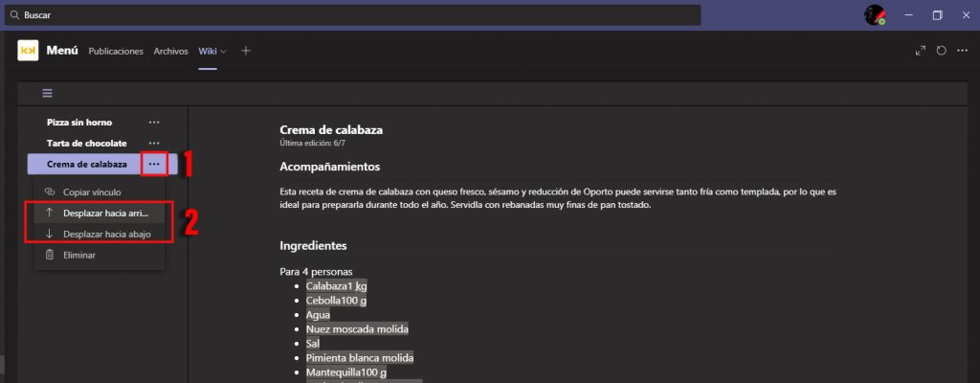
Task: Select Crema de calabaza page
Action: pos(87,164)
